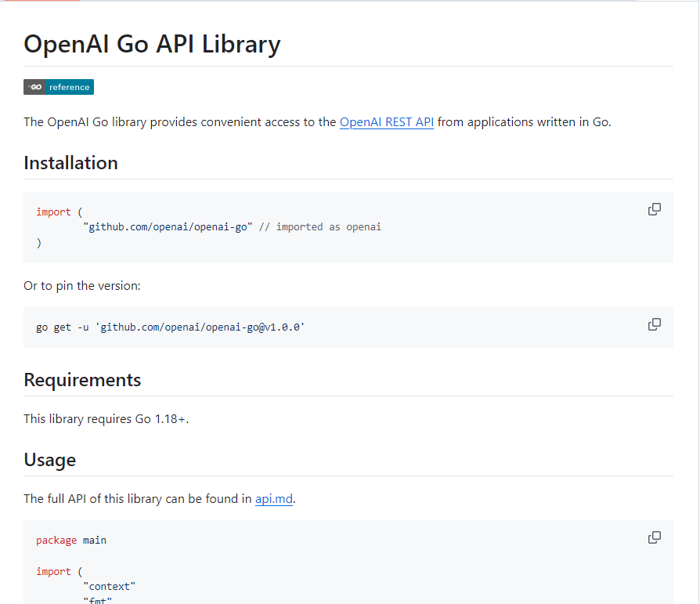The image size is (700, 604).
Task: Click the "context" import line
Action: click(x=110, y=586)
